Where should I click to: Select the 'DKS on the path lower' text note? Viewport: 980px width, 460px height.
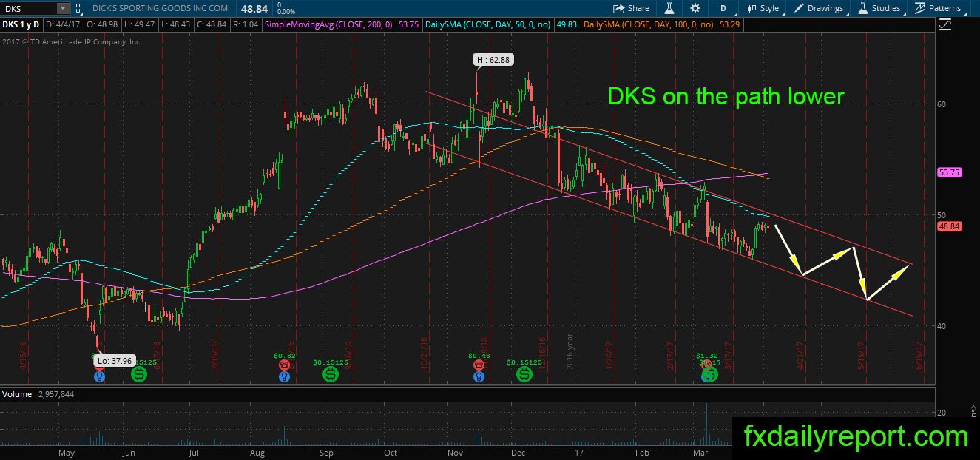(726, 96)
